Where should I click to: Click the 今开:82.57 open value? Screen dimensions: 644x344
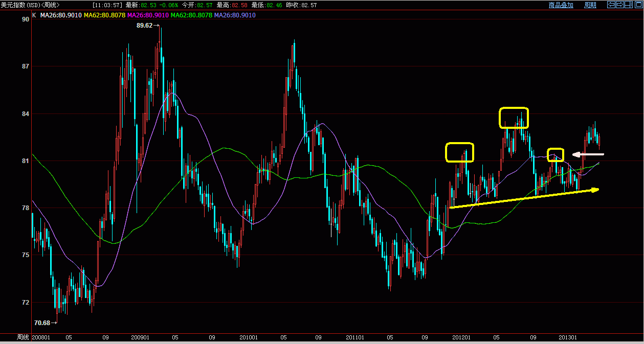[197, 5]
